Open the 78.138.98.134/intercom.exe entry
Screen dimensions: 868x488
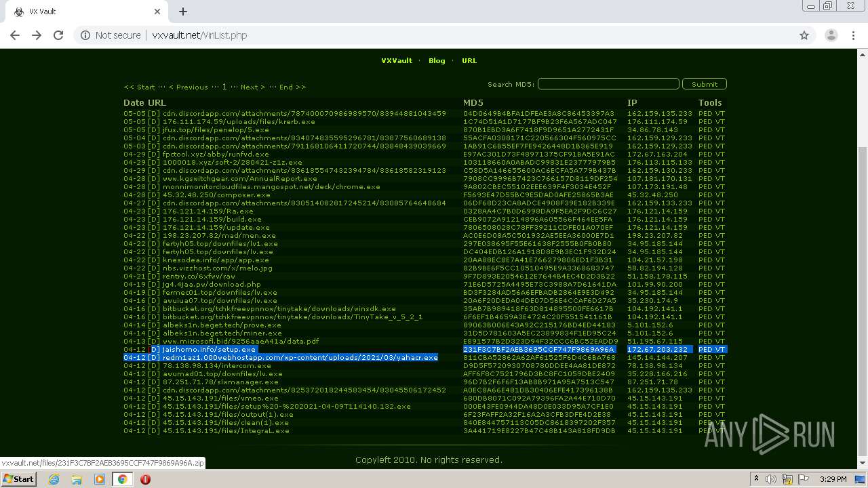(x=217, y=365)
